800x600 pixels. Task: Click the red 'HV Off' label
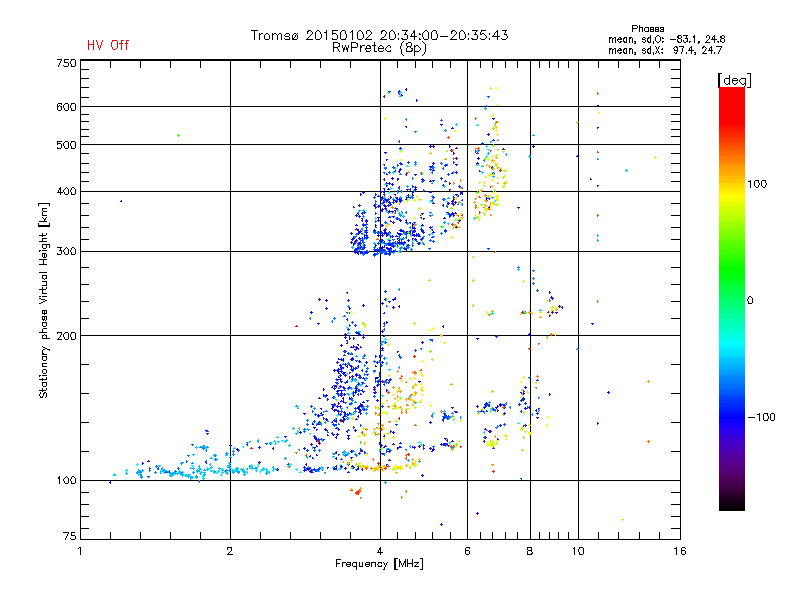coord(108,45)
